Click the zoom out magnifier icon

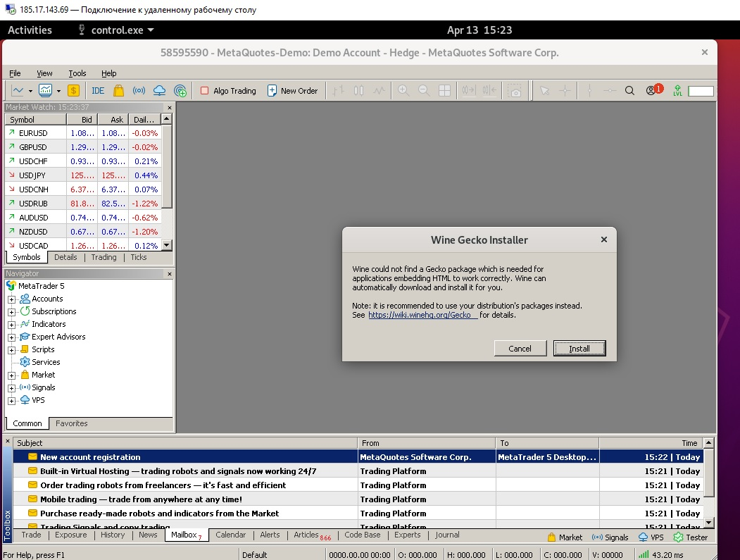tap(424, 90)
